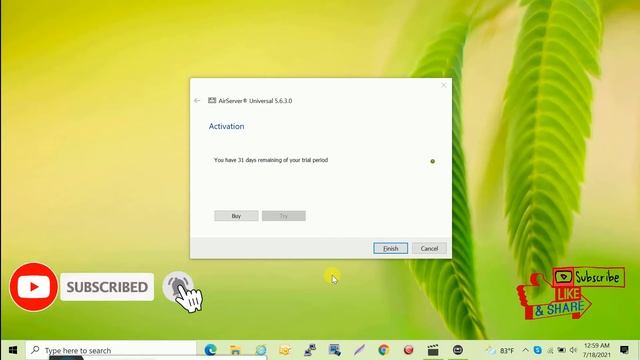The image size is (640, 360).
Task: Launch Google Chrome from the taskbar
Action: click(384, 350)
